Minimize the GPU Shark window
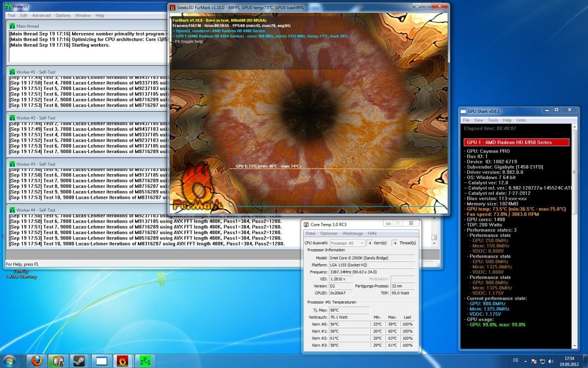 pyautogui.click(x=547, y=110)
